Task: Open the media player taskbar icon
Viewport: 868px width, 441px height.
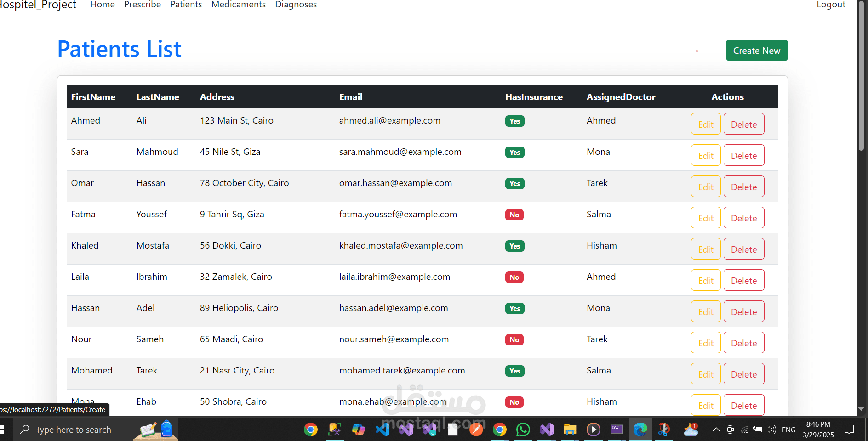Action: pyautogui.click(x=593, y=430)
